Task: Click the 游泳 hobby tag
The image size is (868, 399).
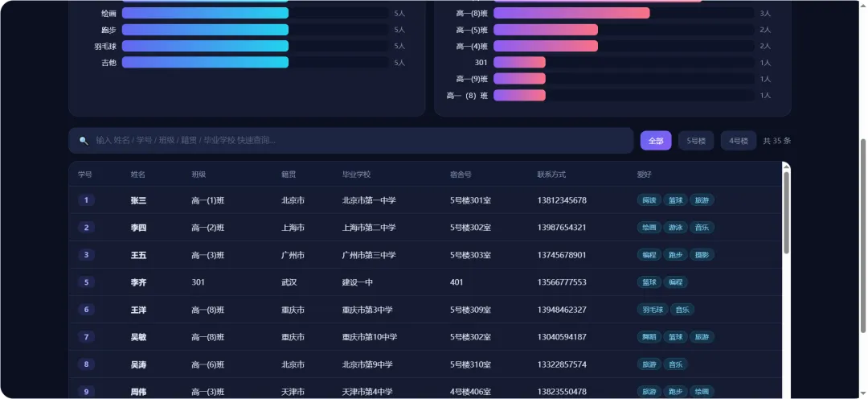Action: tap(676, 227)
